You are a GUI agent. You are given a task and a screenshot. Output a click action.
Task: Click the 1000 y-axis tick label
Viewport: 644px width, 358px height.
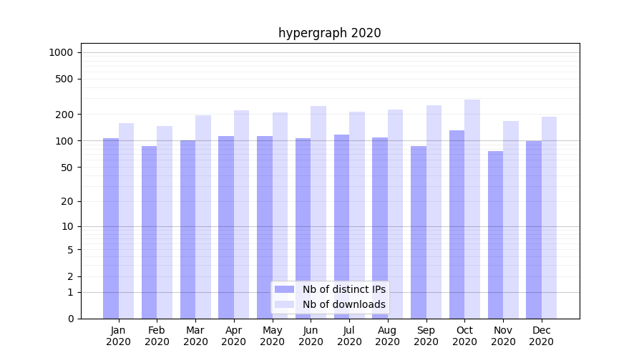click(x=61, y=52)
